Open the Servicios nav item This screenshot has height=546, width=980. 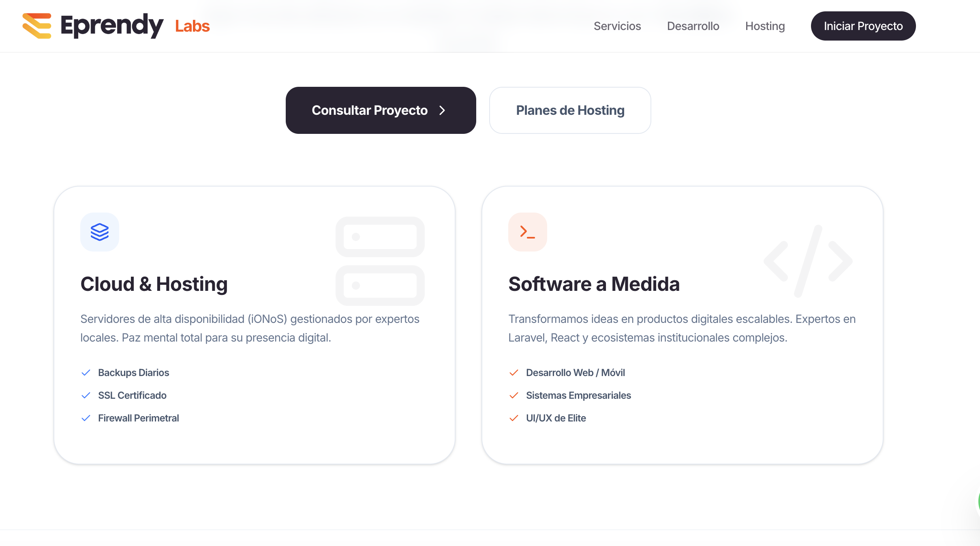point(617,26)
